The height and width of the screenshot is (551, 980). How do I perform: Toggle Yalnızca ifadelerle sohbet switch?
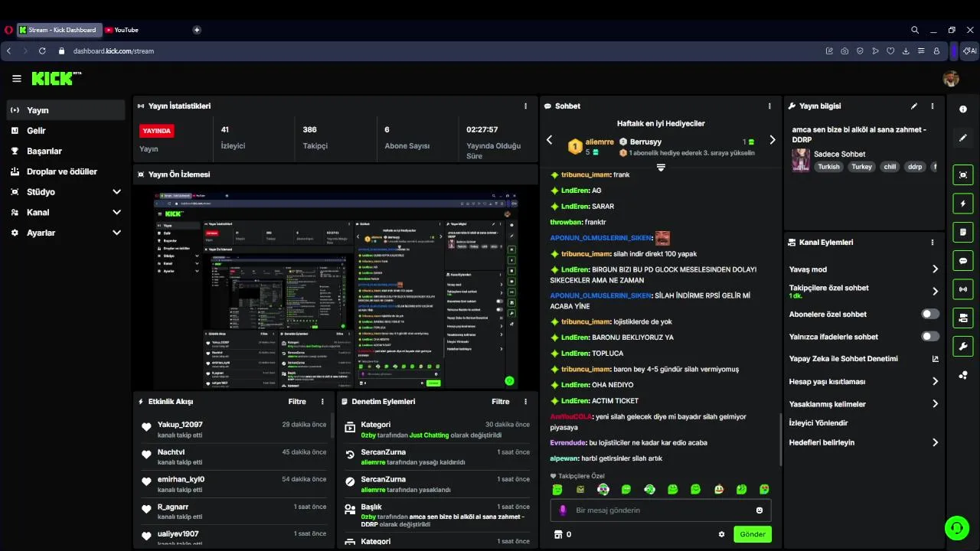point(930,337)
